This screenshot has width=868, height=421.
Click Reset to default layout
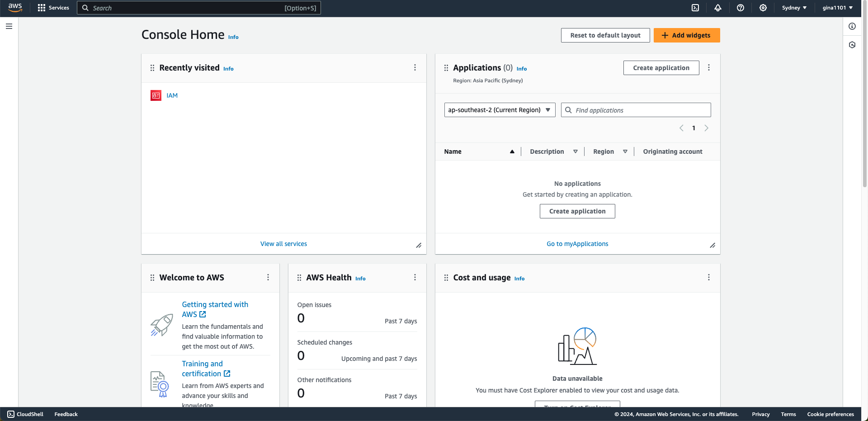point(605,35)
